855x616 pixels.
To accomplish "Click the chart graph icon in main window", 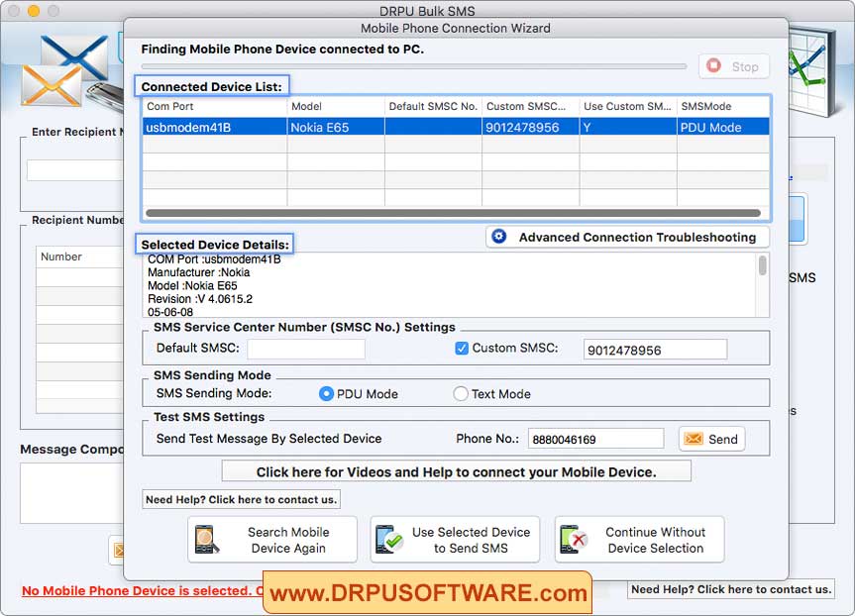I will point(811,71).
